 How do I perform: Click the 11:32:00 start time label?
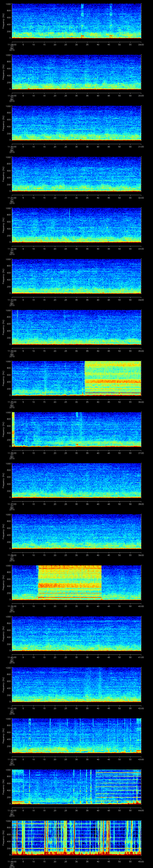[x=12, y=249]
